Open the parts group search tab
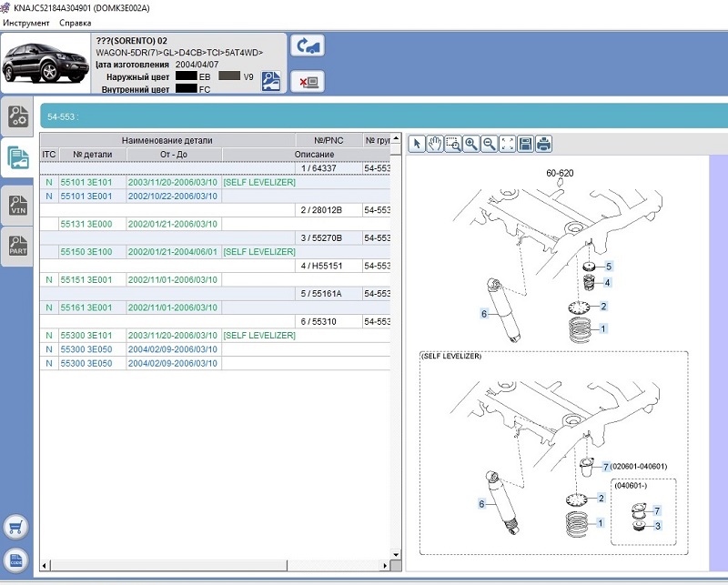 (18, 116)
